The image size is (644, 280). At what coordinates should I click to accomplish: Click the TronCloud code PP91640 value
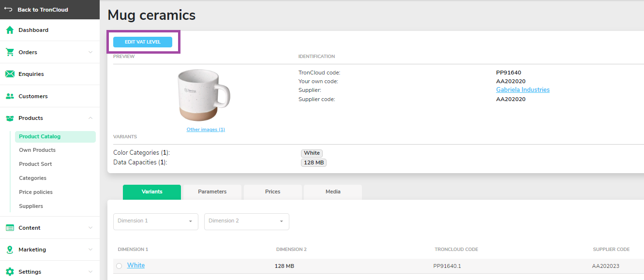tap(509, 73)
